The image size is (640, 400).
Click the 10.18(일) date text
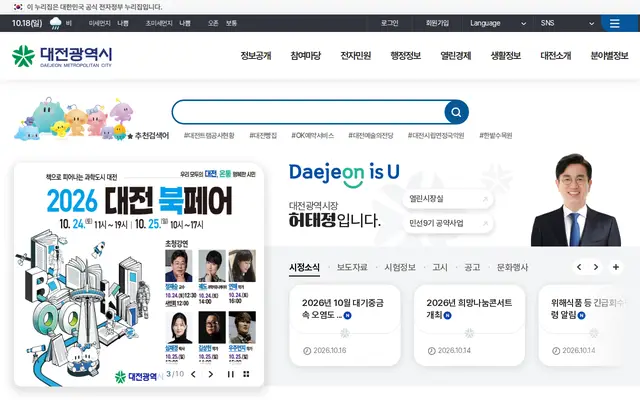pos(27,23)
